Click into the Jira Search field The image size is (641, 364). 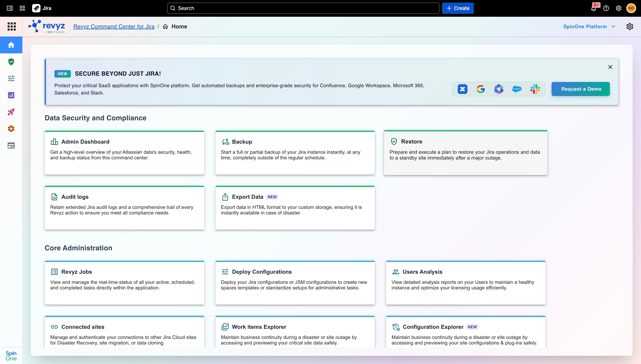pos(303,8)
